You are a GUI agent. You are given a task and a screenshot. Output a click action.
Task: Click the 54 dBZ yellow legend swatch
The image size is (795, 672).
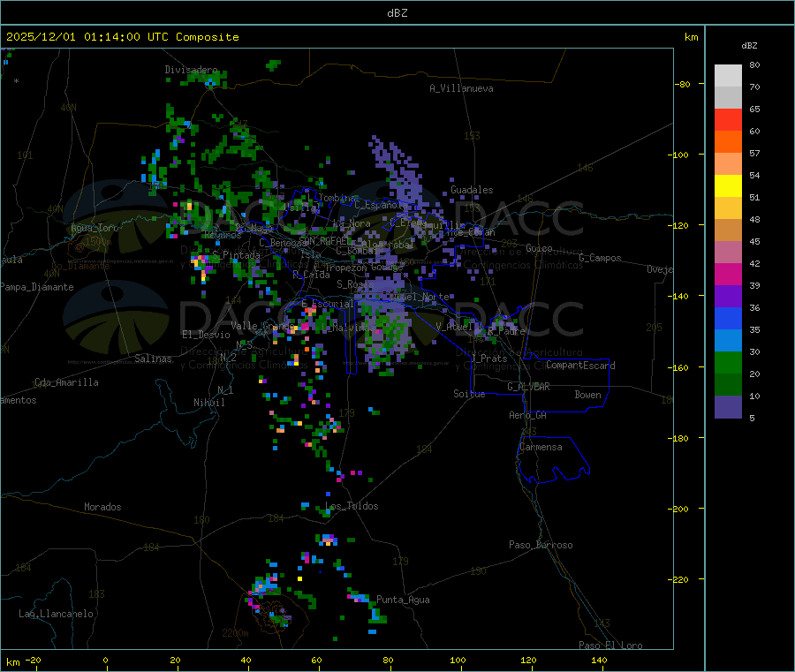point(728,185)
